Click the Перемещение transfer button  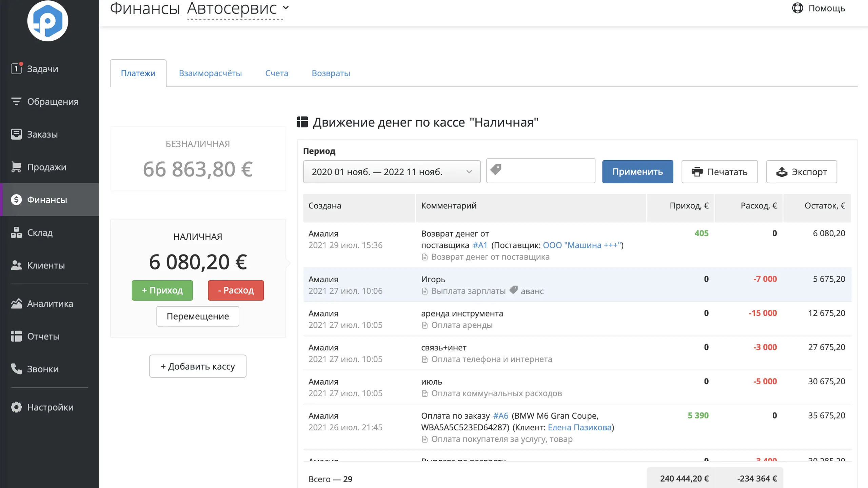[x=198, y=316]
